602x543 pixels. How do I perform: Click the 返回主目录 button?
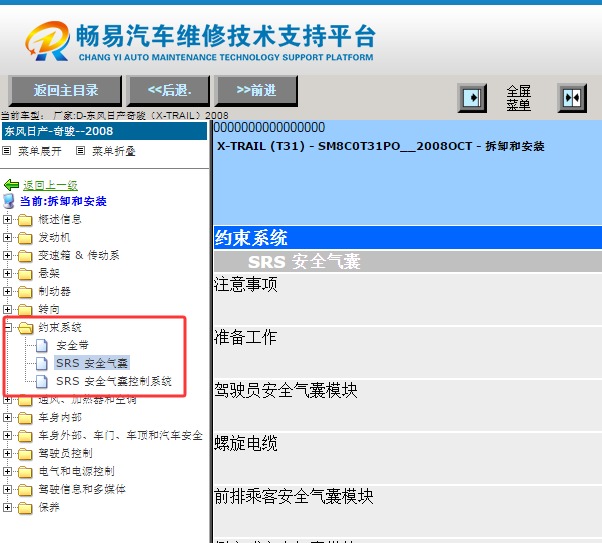tap(65, 91)
